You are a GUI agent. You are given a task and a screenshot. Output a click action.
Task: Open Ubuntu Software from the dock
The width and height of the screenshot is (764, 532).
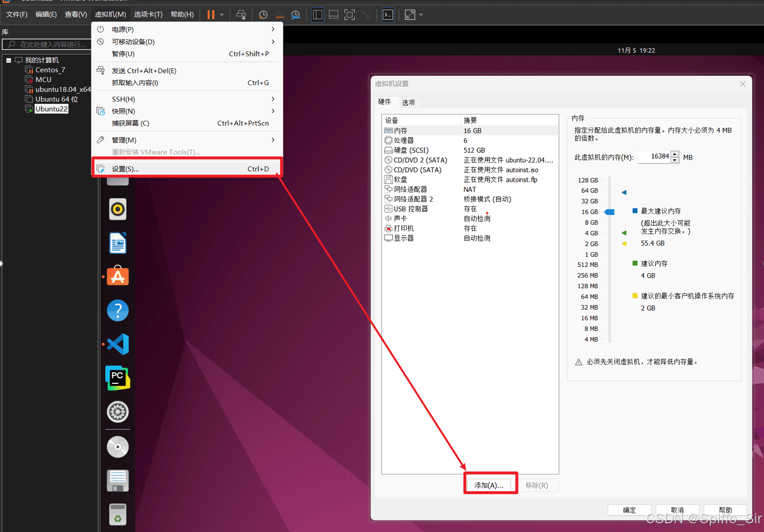click(118, 276)
